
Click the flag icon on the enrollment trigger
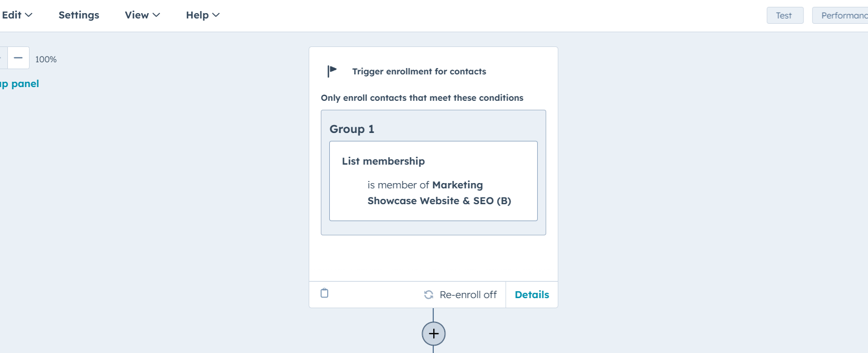click(331, 70)
